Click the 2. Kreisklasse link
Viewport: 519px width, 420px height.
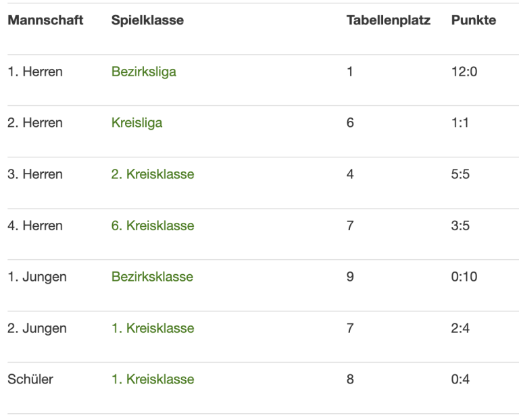153,174
